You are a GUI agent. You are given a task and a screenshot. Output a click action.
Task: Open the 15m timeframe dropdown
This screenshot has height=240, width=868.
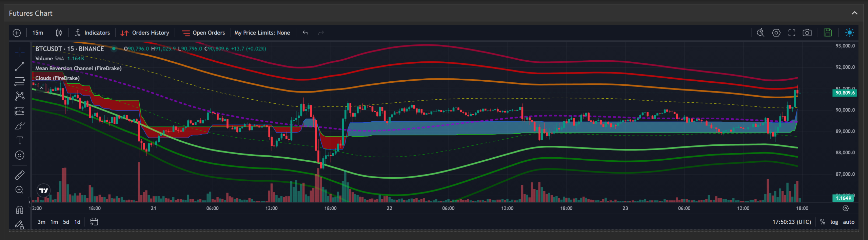[x=38, y=33]
